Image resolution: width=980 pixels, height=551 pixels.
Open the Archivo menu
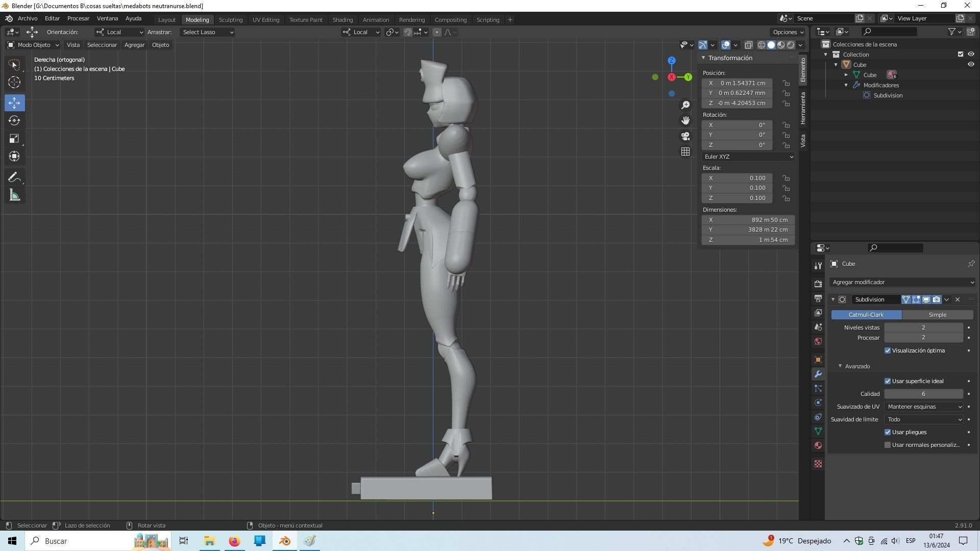coord(28,18)
